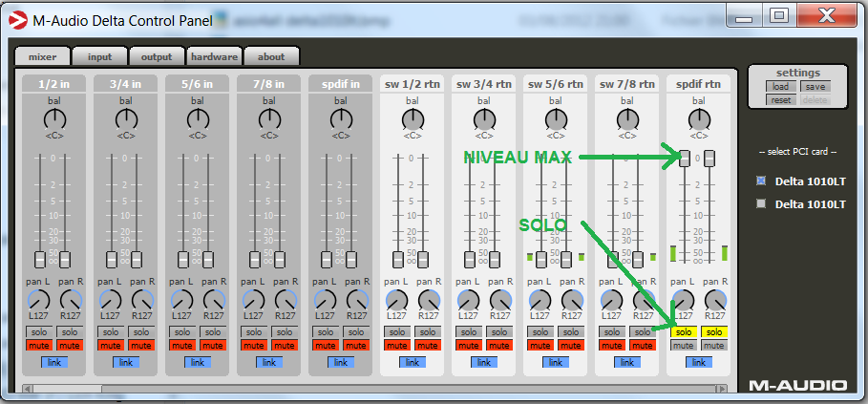This screenshot has width=868, height=404.
Task: Solo the right channel of 7/8 in
Action: click(285, 332)
